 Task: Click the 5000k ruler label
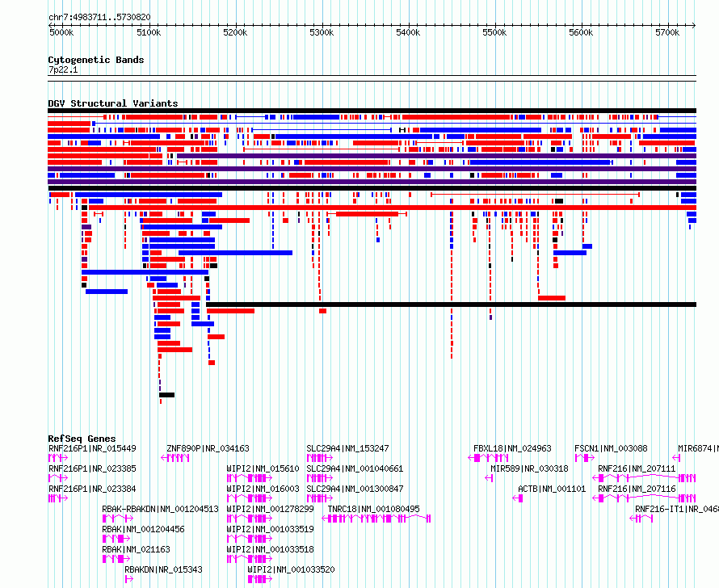click(61, 32)
